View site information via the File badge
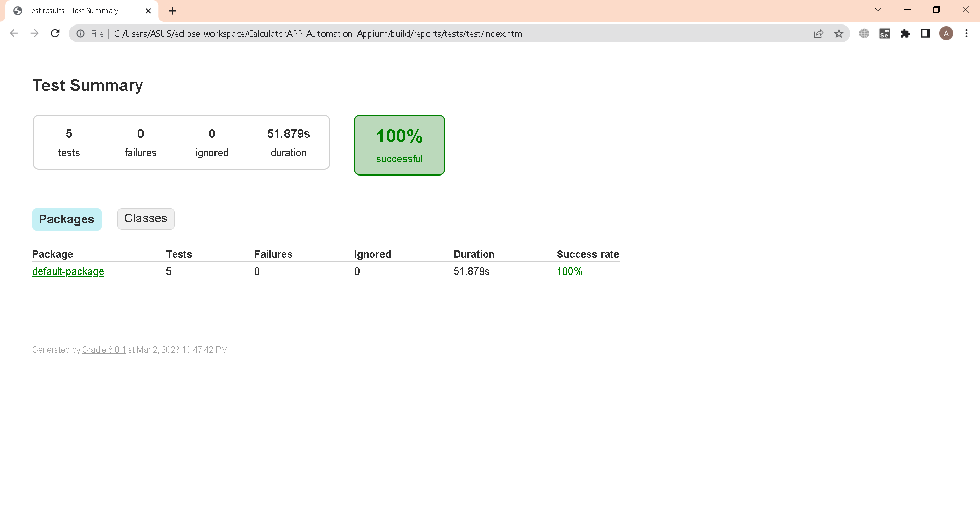The width and height of the screenshot is (980, 524). [91, 34]
